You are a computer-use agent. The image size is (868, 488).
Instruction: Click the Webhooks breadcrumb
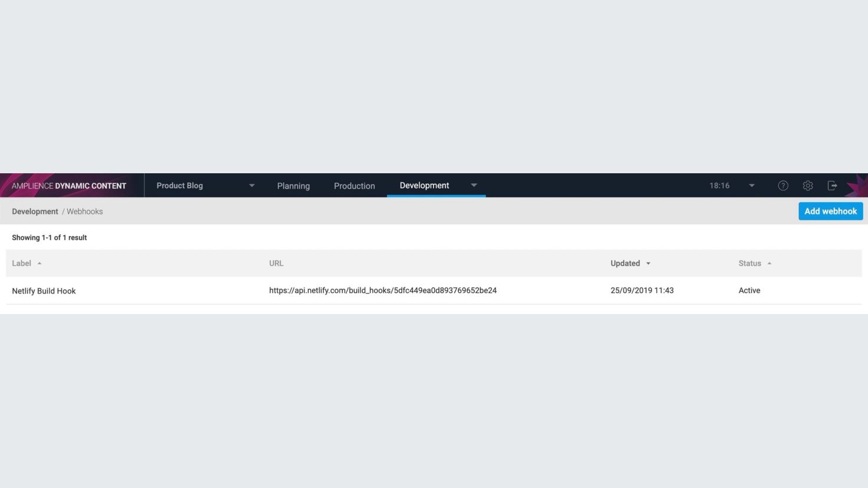pos(84,212)
